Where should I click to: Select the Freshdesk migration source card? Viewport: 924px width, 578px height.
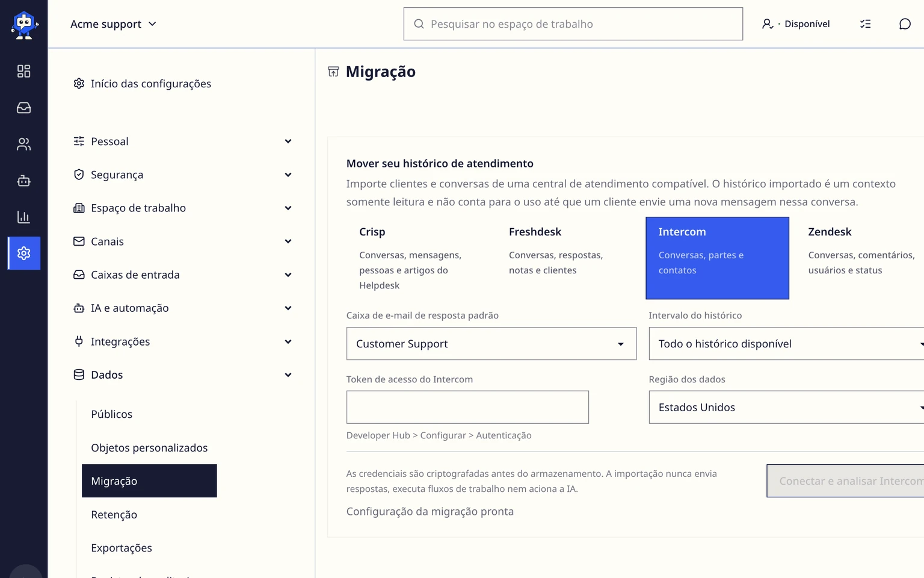tap(568, 258)
